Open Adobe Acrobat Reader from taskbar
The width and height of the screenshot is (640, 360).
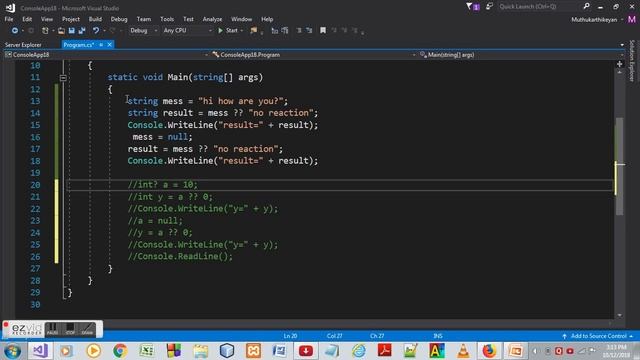click(x=384, y=351)
